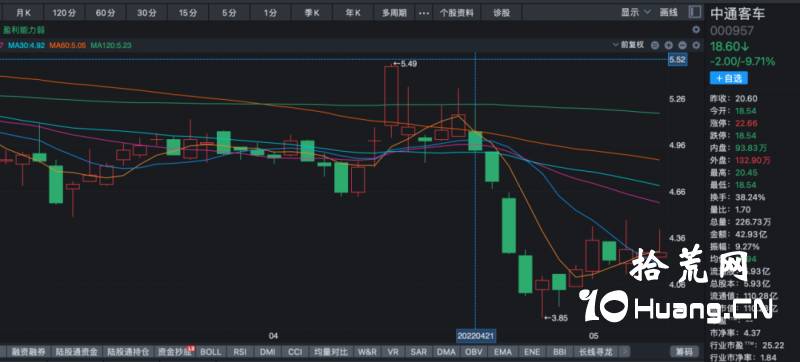Viewport: 800px width, 362px height.
Task: Click the 总量 226.73万 value
Action: pyautogui.click(x=753, y=222)
